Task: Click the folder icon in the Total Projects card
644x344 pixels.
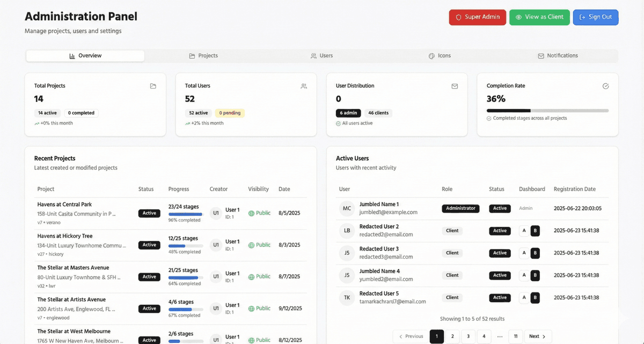Action: (x=152, y=86)
